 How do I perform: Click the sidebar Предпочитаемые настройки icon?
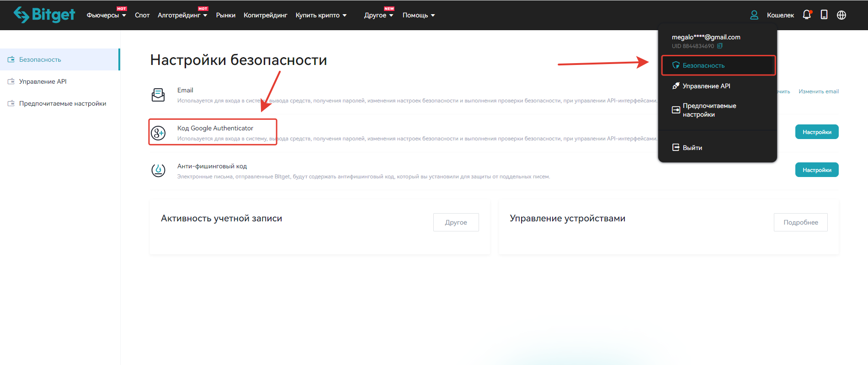point(11,103)
